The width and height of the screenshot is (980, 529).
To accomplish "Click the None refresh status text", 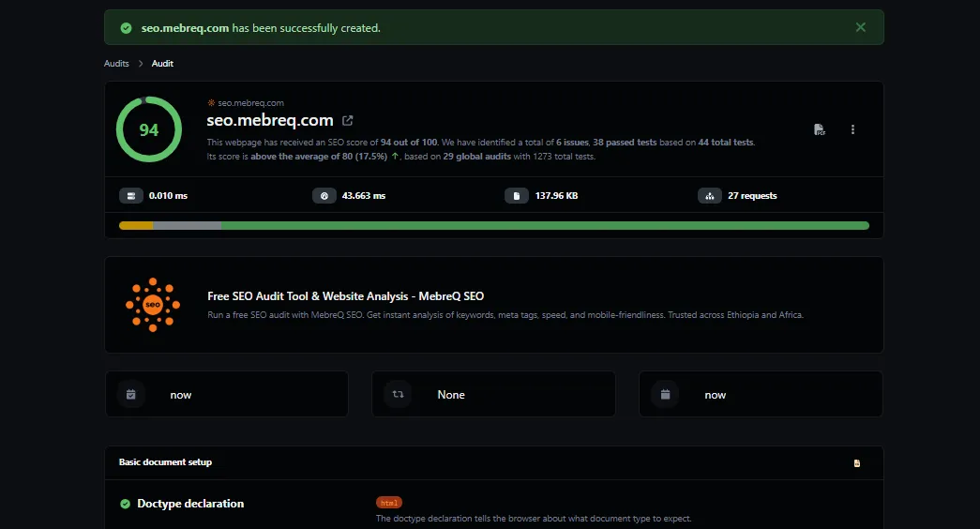I will tap(451, 395).
